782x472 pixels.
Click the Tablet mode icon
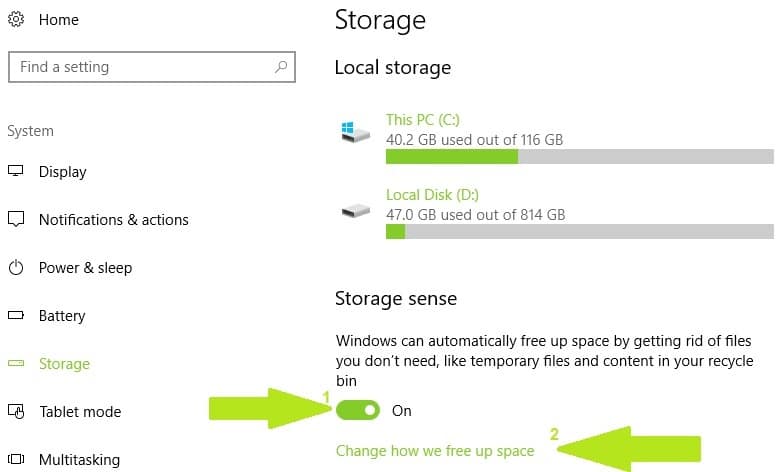[16, 412]
